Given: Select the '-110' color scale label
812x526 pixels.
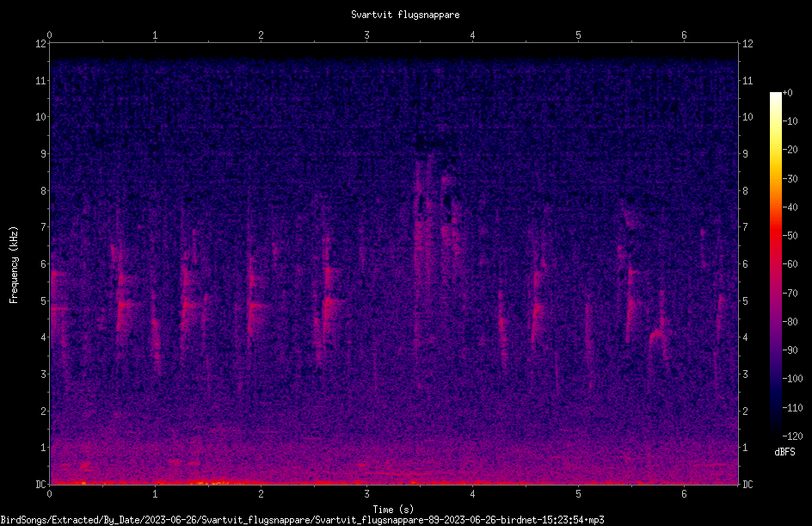Looking at the screenshot, I should pyautogui.click(x=792, y=408).
